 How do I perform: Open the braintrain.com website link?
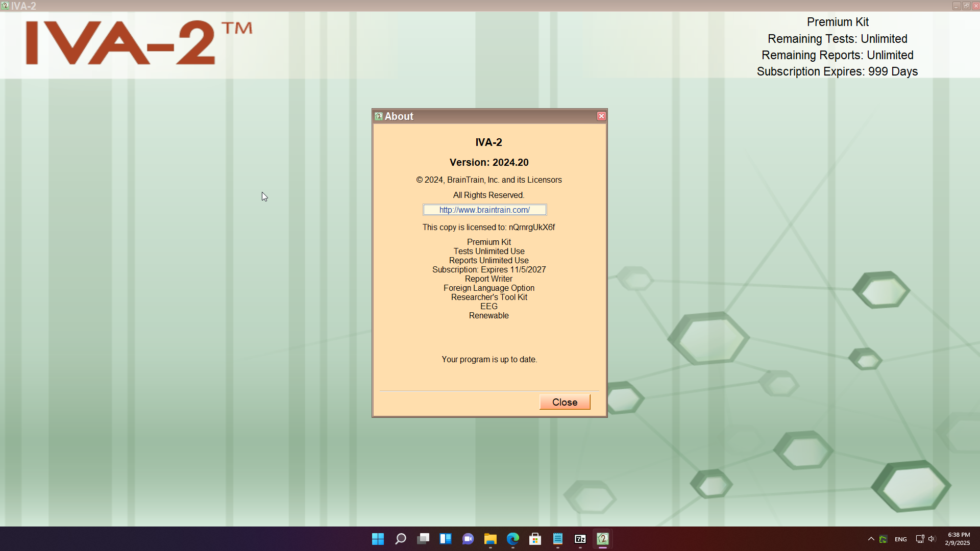click(484, 210)
